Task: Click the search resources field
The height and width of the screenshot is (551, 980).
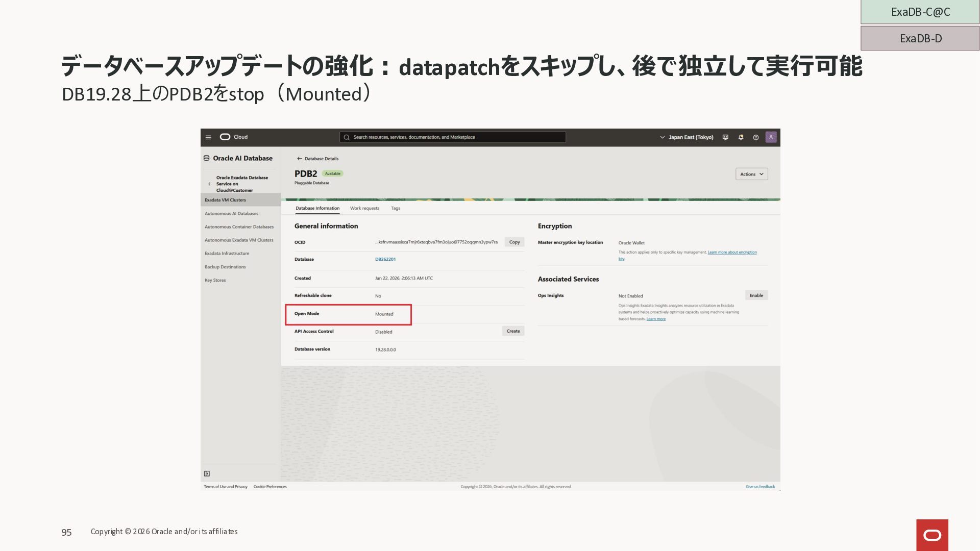Action: (x=452, y=137)
